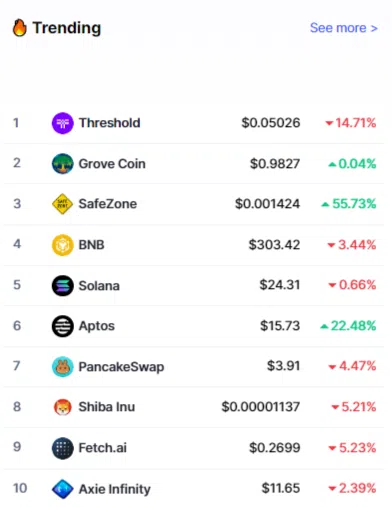The width and height of the screenshot is (392, 507).
Task: Click the Threshold purple coin icon
Action: coord(62,123)
